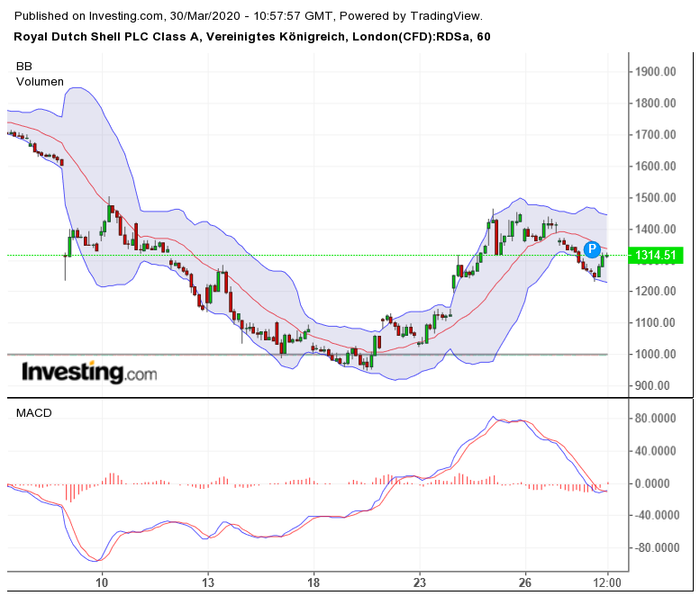Click date label 18 on time axis
Screen dimensions: 700x596
pos(314,582)
